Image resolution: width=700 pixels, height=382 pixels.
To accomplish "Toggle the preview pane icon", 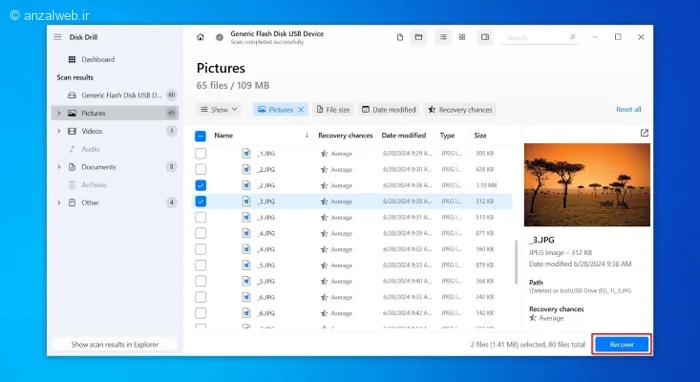I will pyautogui.click(x=485, y=37).
